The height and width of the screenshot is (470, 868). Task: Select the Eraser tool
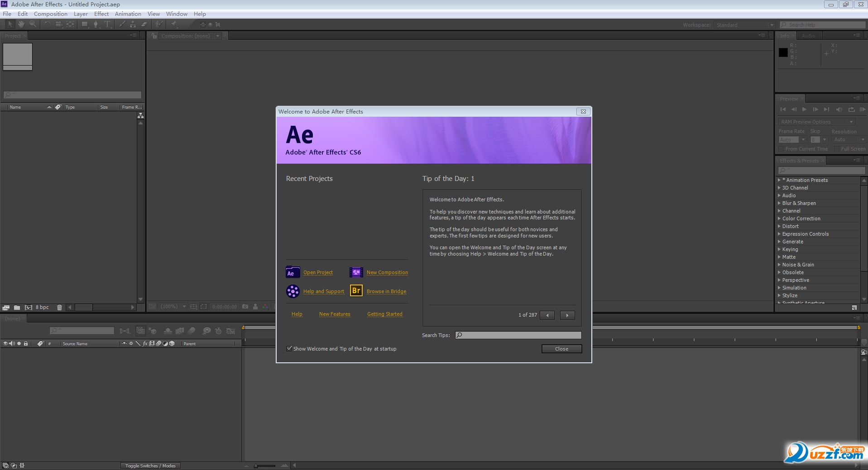(x=144, y=24)
